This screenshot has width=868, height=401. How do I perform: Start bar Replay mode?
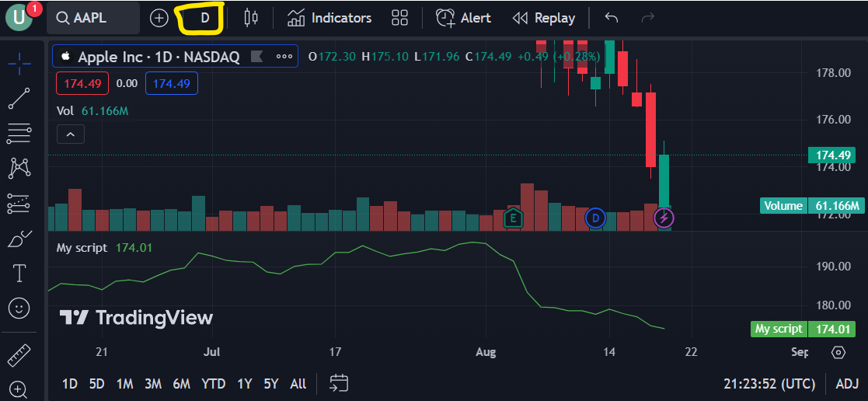pyautogui.click(x=544, y=19)
